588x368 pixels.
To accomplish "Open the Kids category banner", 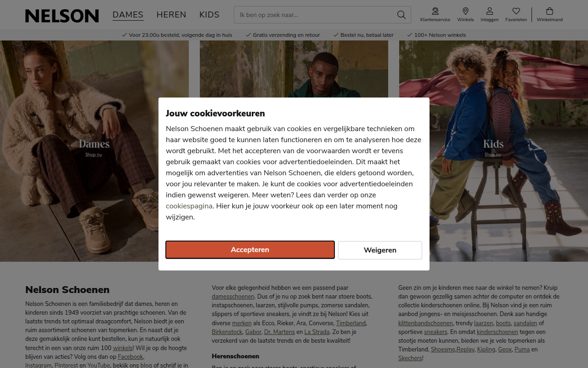I will coord(493,151).
